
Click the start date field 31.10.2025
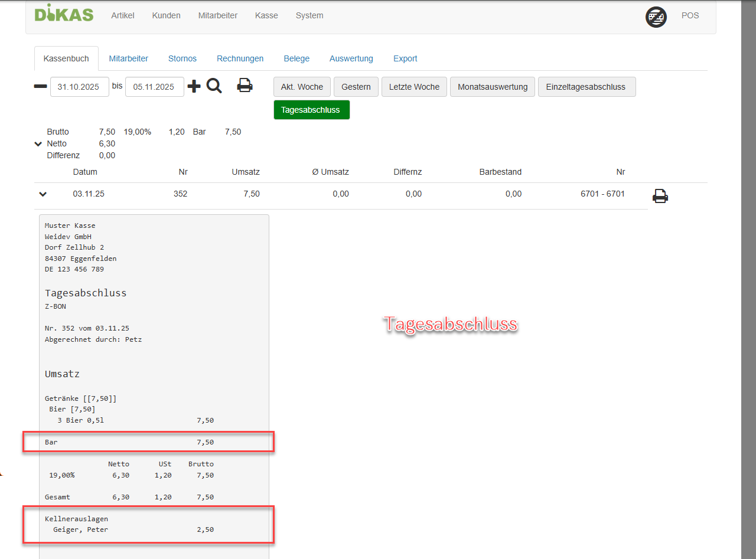[x=79, y=87]
